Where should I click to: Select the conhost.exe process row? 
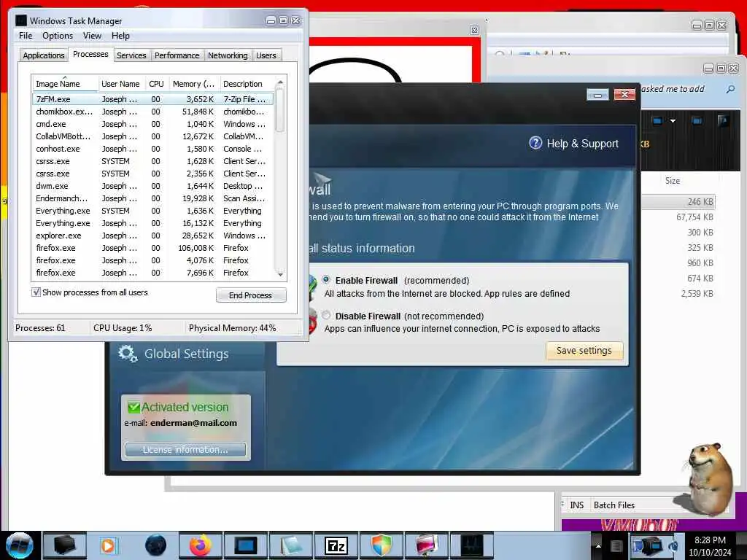click(152, 149)
